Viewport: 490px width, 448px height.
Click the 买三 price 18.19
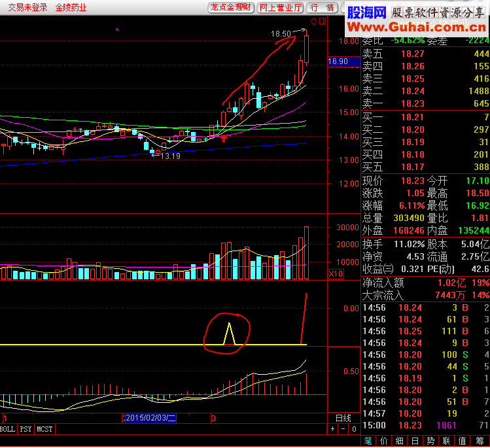tap(413, 142)
